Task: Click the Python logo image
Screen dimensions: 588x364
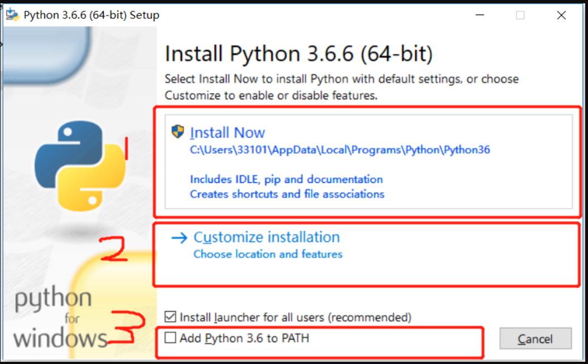Action: (x=80, y=166)
